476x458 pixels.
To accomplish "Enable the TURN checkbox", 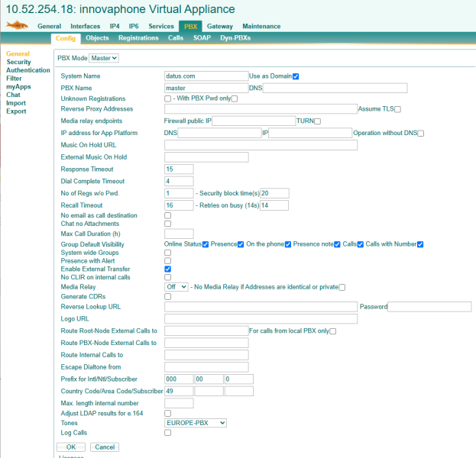I will coord(318,121).
